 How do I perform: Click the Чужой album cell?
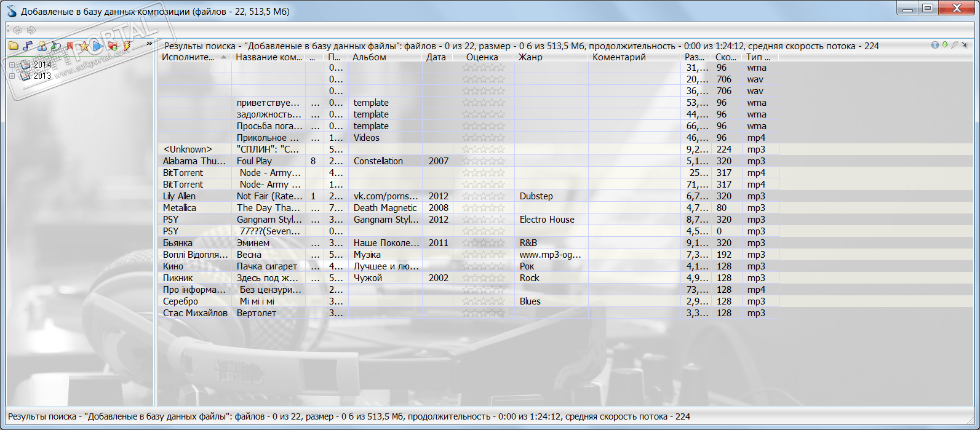click(x=385, y=278)
